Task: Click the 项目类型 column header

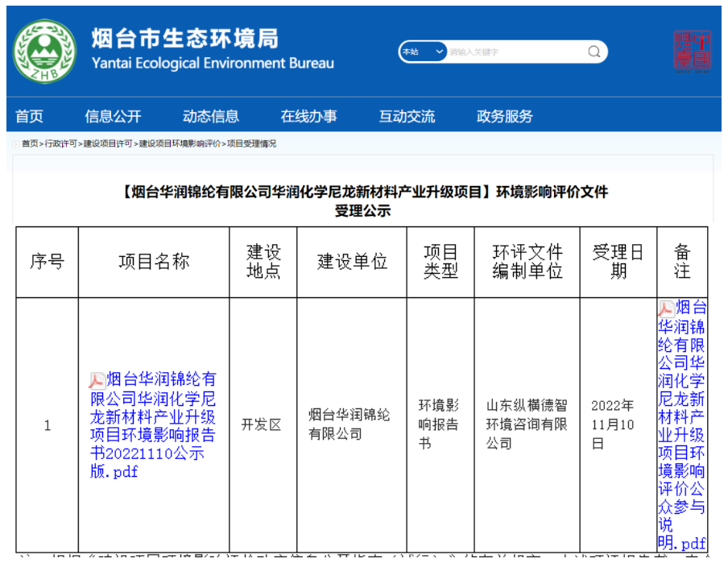Action: (x=441, y=262)
